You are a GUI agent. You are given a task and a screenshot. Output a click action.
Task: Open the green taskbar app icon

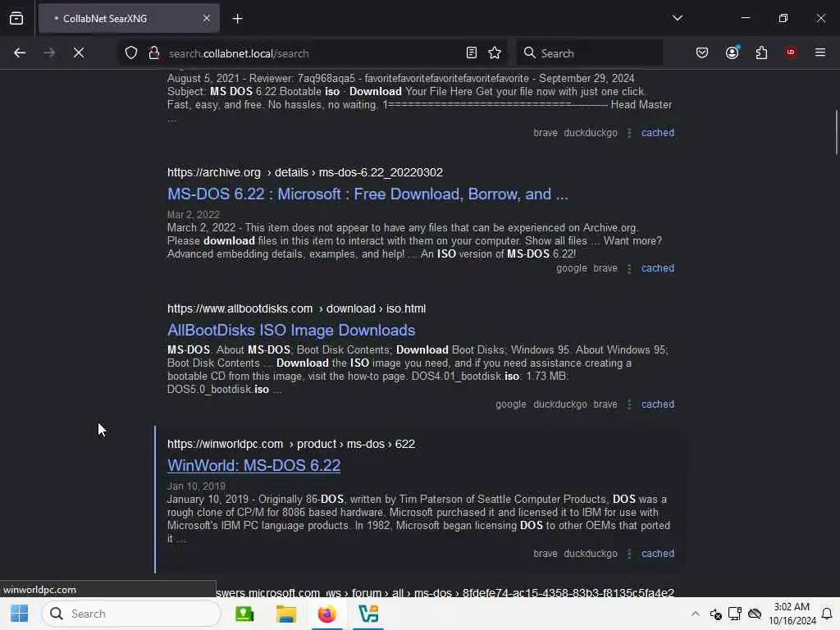pyautogui.click(x=244, y=614)
